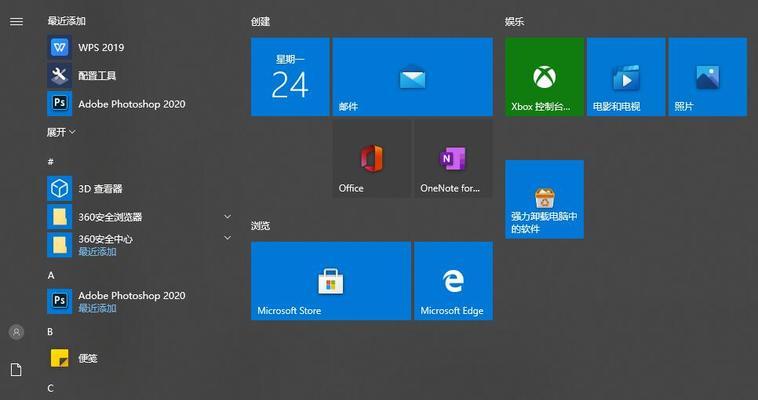Click 最近添加 label under 360安全中心
Viewport: 758px width, 400px height.
[97, 252]
